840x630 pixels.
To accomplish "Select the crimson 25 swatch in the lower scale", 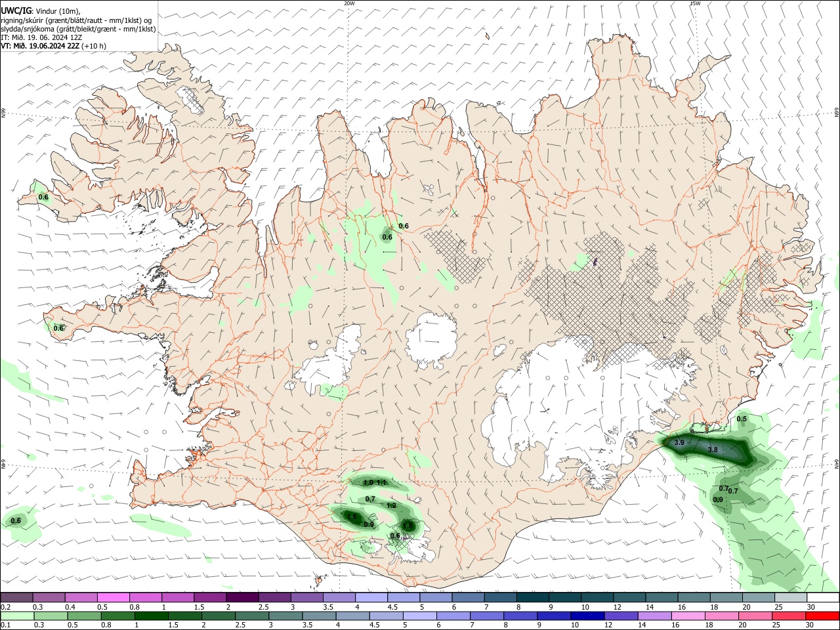I will tap(789, 616).
